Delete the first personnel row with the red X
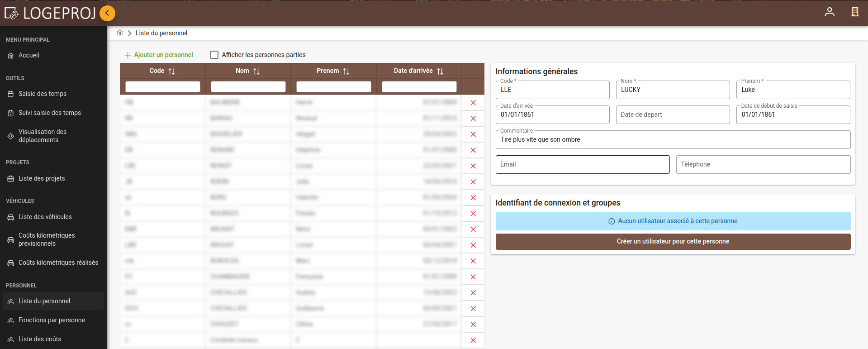Screen dimensions: 868x349 coord(473,103)
